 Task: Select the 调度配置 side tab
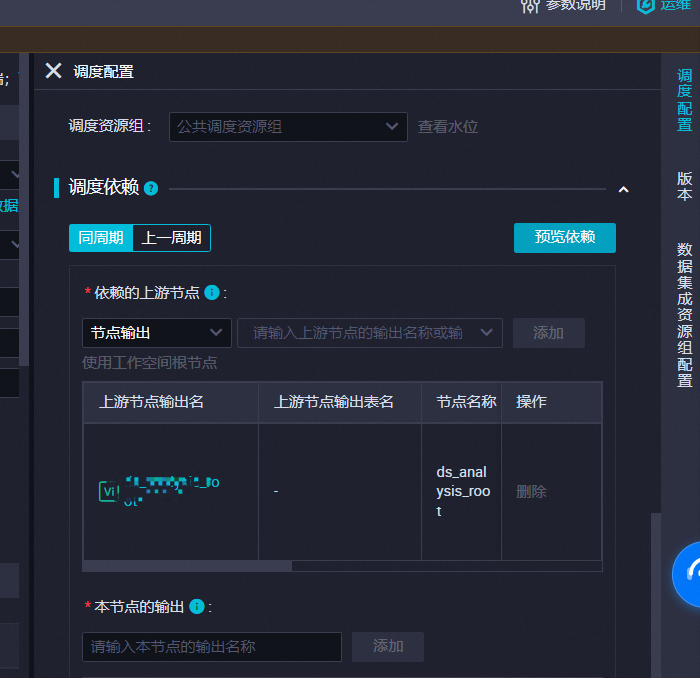684,100
